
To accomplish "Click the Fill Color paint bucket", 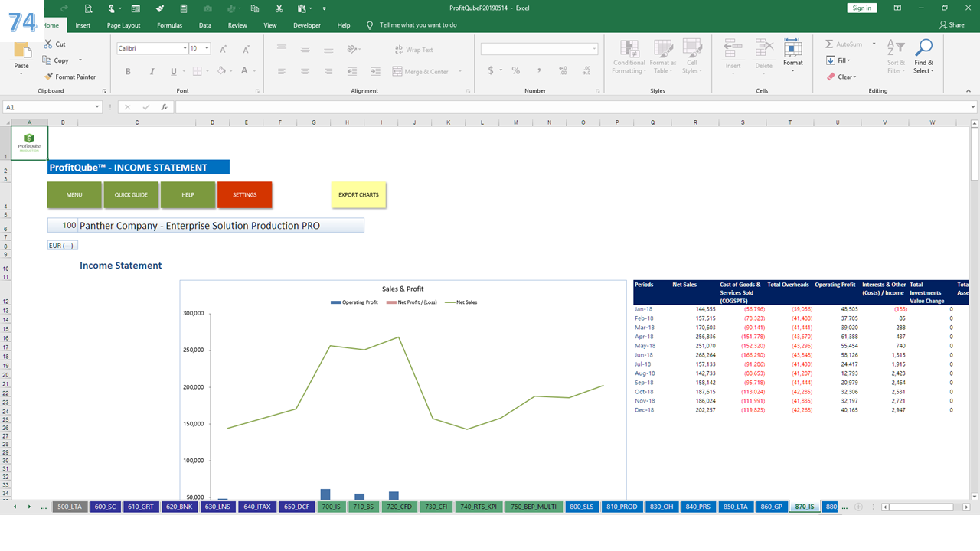I will [221, 71].
